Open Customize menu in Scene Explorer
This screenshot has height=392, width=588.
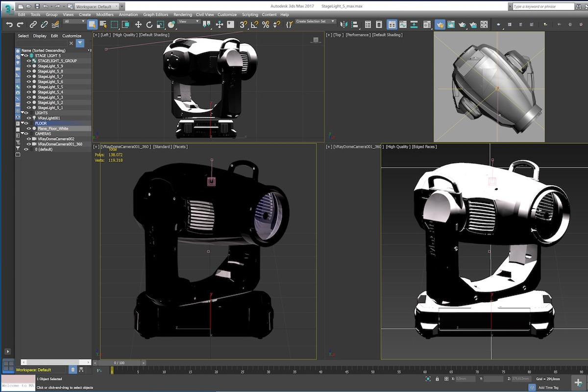[x=72, y=36]
